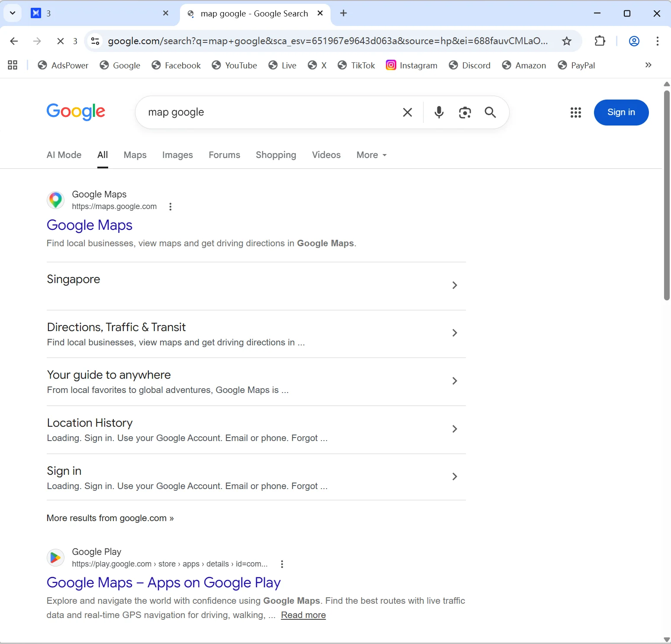This screenshot has height=644, width=671.
Task: Open the AdsPower bookmark
Action: (x=63, y=65)
